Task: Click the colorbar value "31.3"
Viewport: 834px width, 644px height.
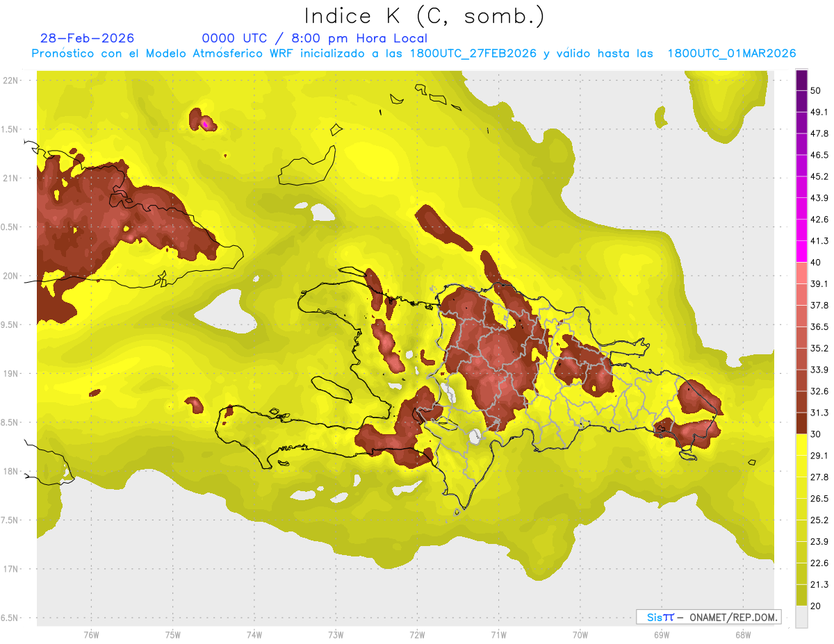Action: (819, 413)
